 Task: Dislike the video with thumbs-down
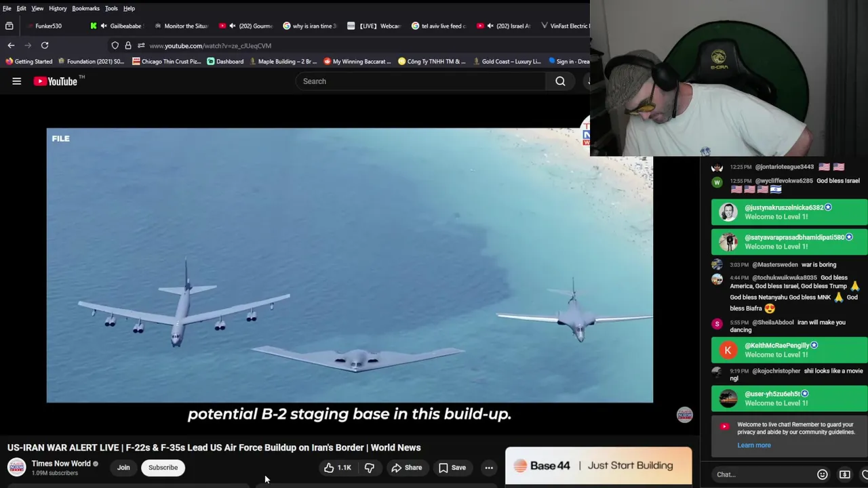370,468
